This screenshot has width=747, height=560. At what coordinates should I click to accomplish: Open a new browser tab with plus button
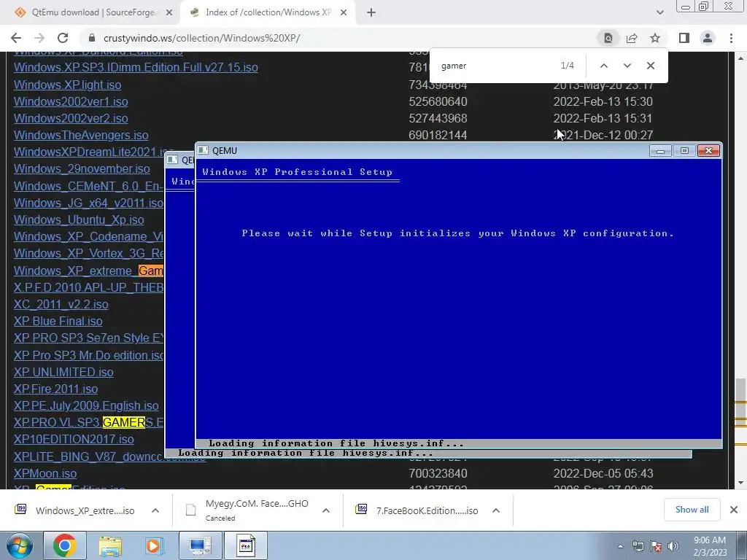[371, 13]
